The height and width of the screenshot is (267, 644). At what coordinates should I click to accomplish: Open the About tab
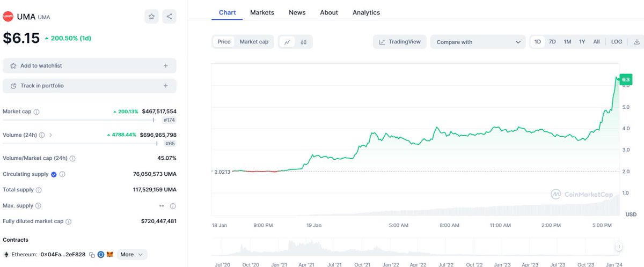(x=329, y=12)
